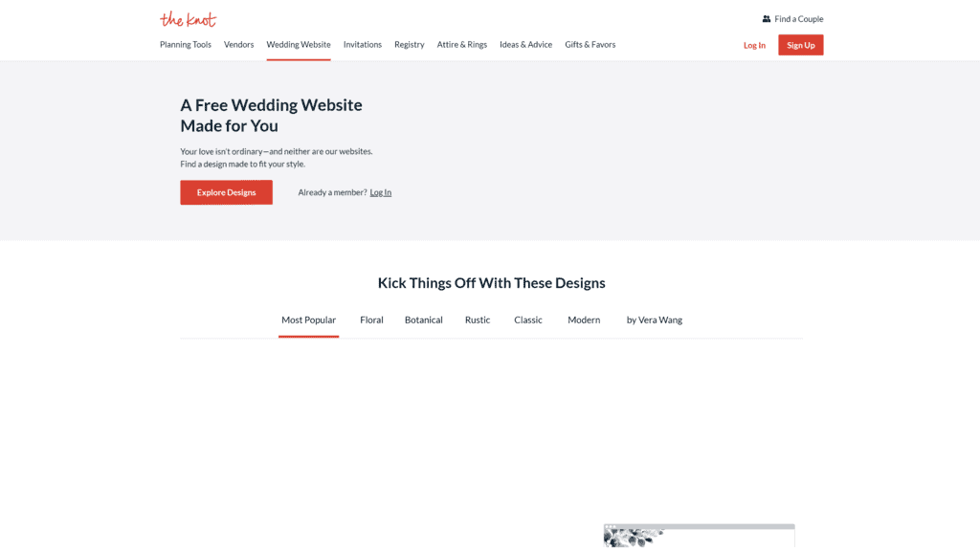The height and width of the screenshot is (551, 980).
Task: Open the floral design preview thumbnail
Action: (700, 537)
